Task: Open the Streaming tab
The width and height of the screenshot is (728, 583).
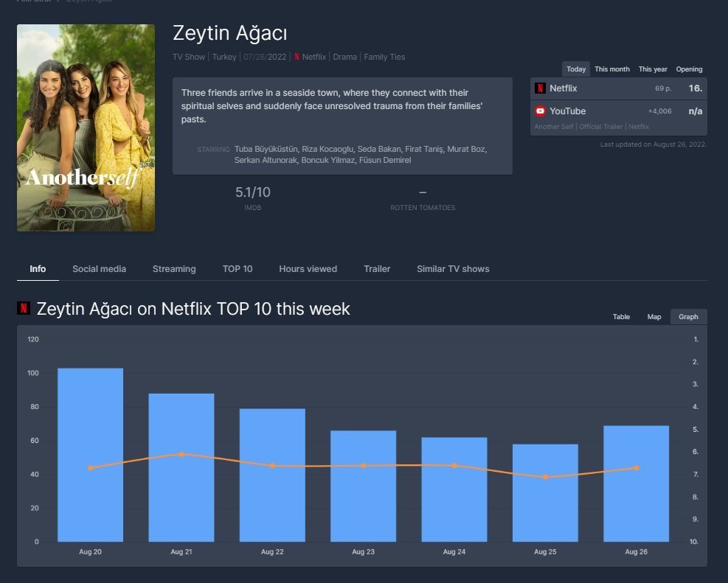Action: tap(174, 269)
